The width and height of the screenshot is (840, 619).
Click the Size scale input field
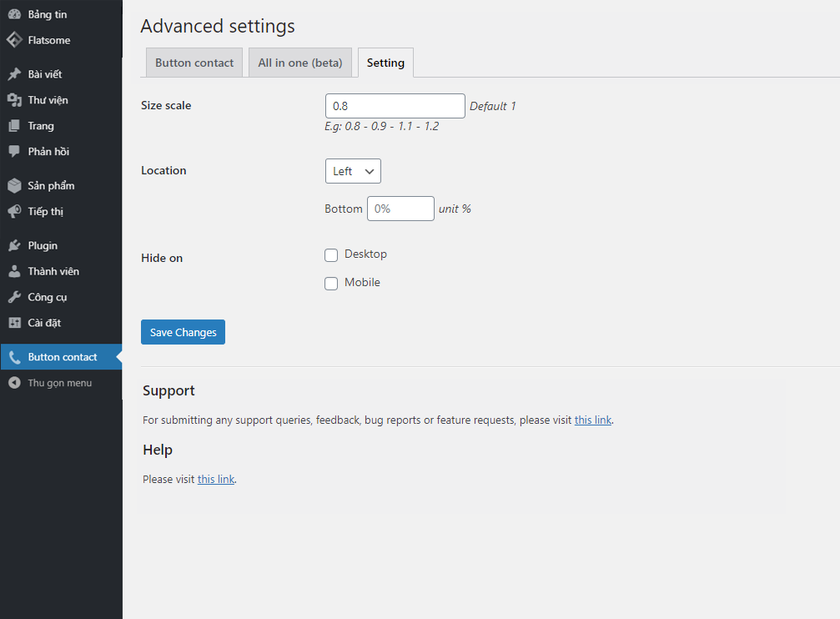click(395, 106)
